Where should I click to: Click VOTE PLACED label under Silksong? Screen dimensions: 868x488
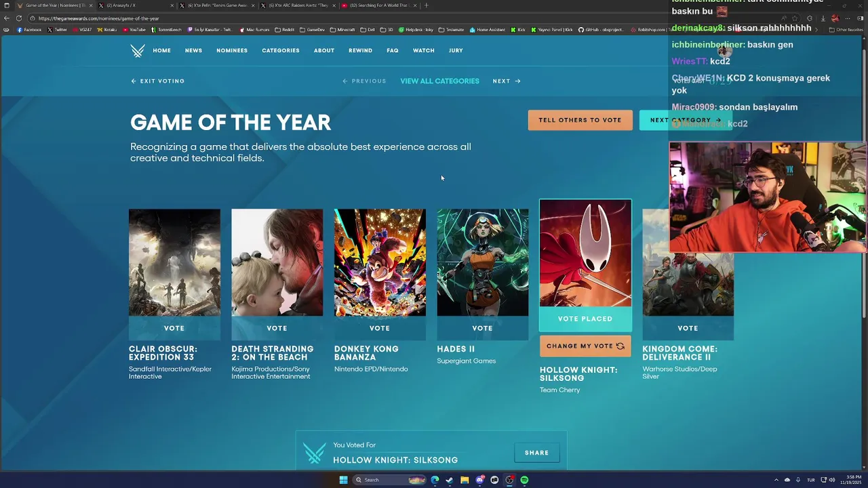tap(585, 319)
